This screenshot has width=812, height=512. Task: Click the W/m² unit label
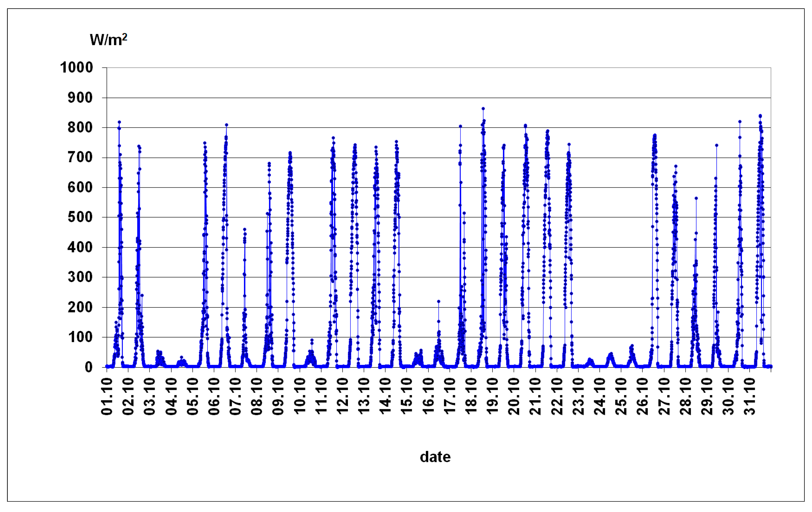pyautogui.click(x=108, y=40)
